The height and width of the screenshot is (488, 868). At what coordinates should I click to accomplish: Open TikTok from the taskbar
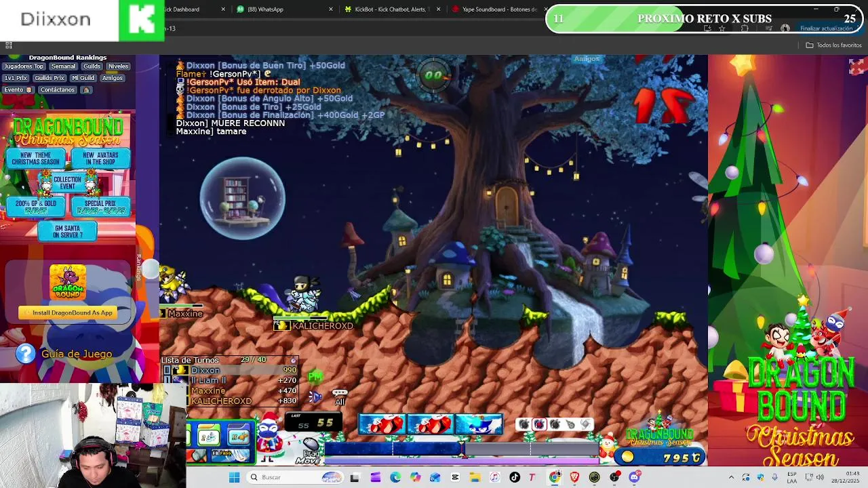click(x=515, y=477)
